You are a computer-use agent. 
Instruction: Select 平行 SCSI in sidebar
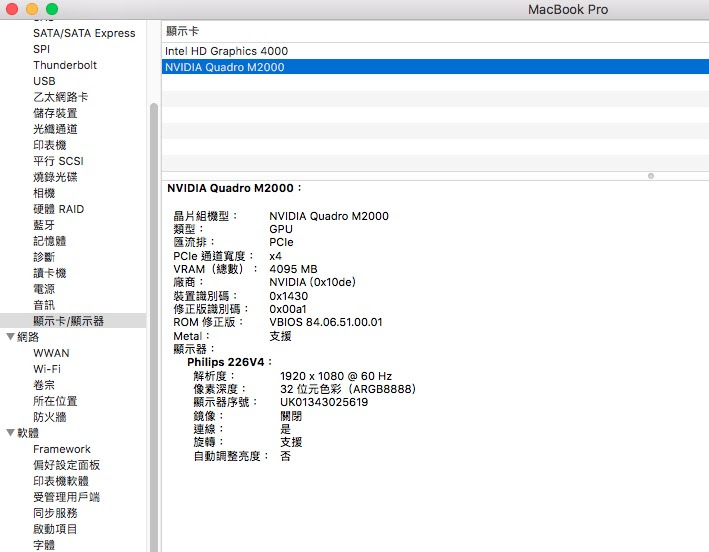click(58, 161)
